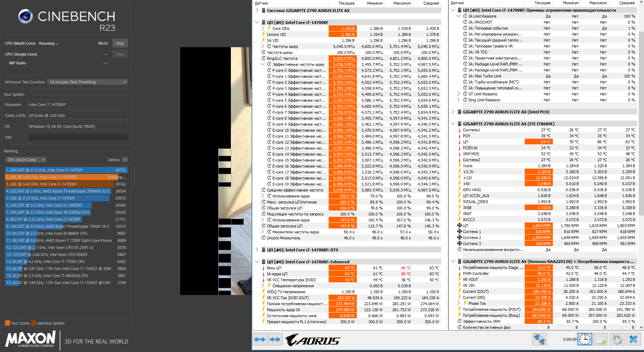Click the Текущее column header in left sensor panel
The width and height of the screenshot is (644, 352).
343,3
